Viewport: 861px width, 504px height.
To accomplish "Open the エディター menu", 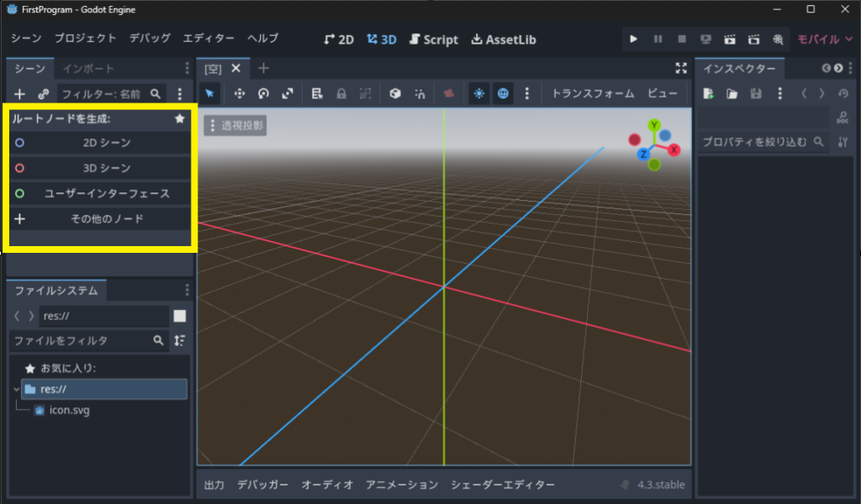I will click(209, 39).
